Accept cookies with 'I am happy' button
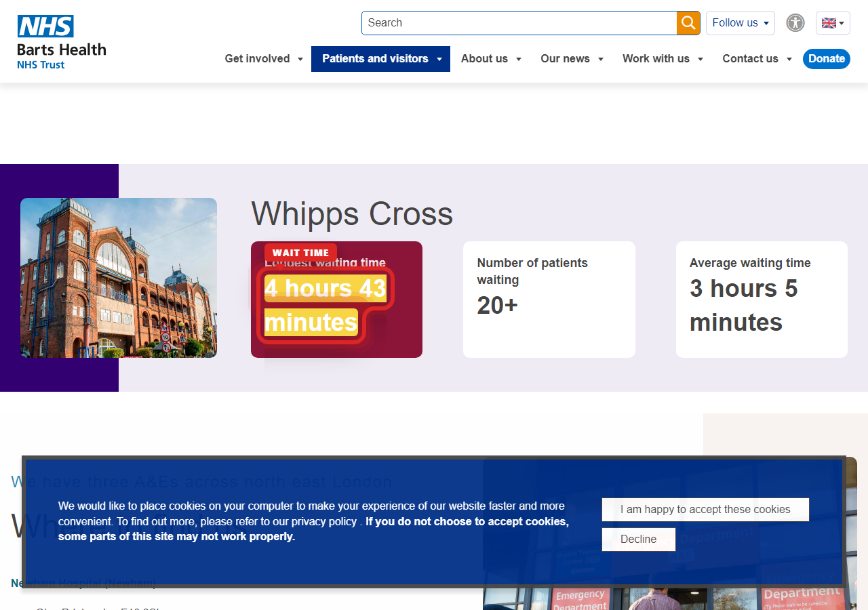 (705, 510)
